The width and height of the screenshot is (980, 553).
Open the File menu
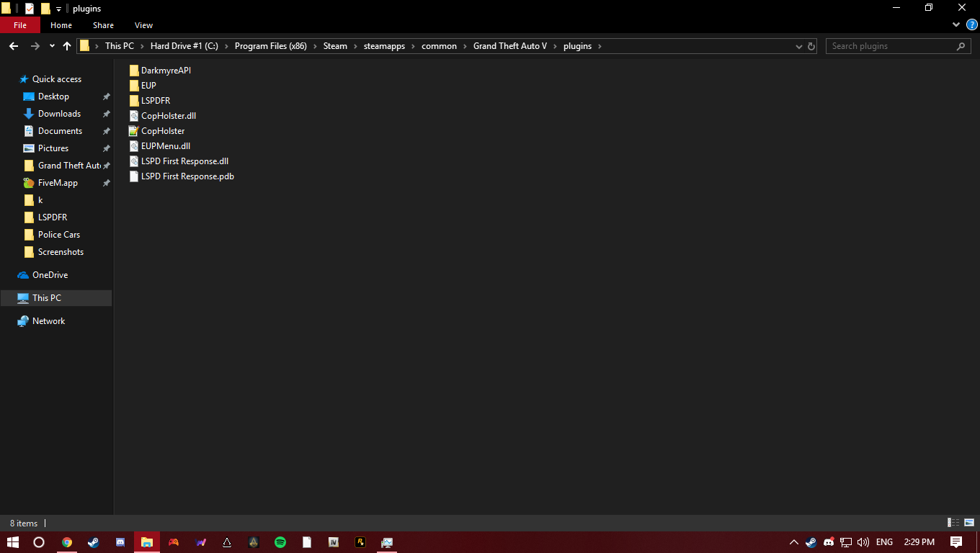(20, 25)
